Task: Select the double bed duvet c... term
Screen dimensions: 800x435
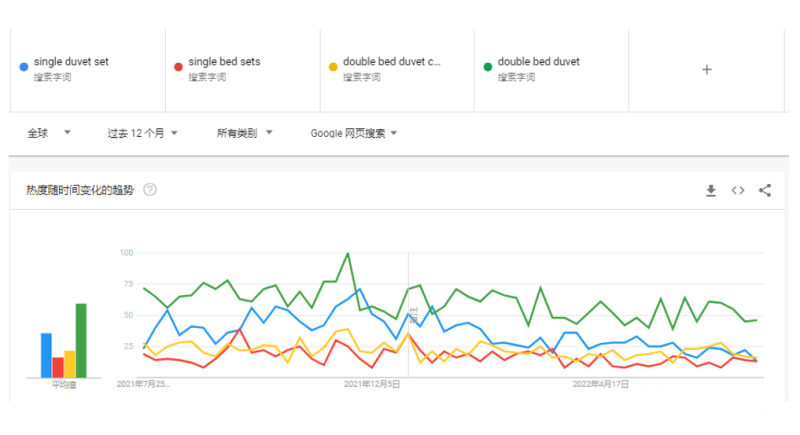Action: pyautogui.click(x=391, y=62)
